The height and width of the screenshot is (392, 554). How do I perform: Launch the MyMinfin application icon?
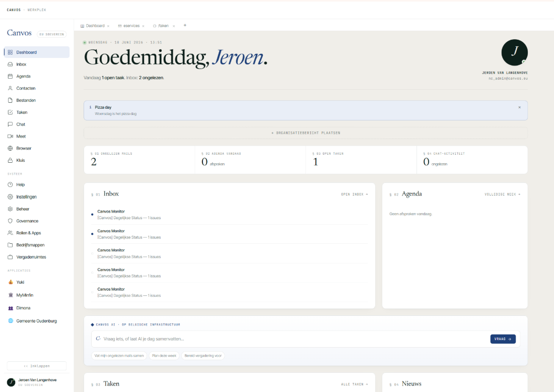11,295
